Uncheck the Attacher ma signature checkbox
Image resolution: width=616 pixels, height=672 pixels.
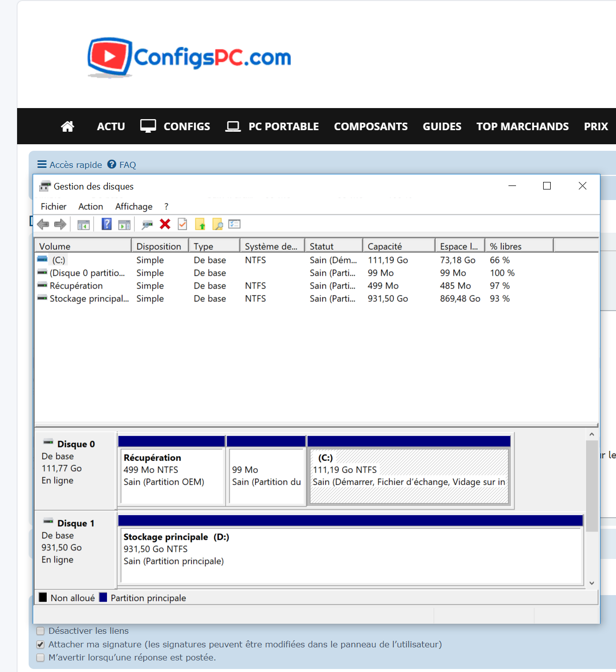tap(41, 644)
